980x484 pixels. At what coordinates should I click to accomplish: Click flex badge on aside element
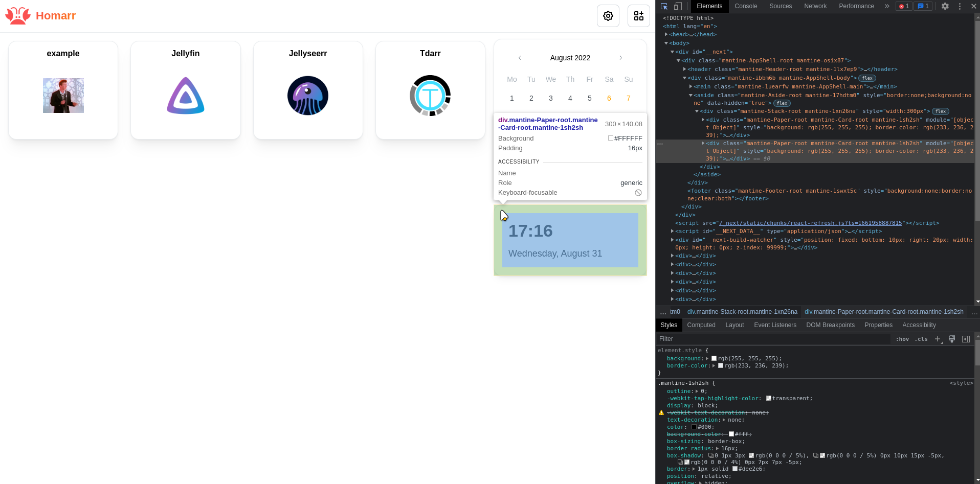pyautogui.click(x=782, y=103)
